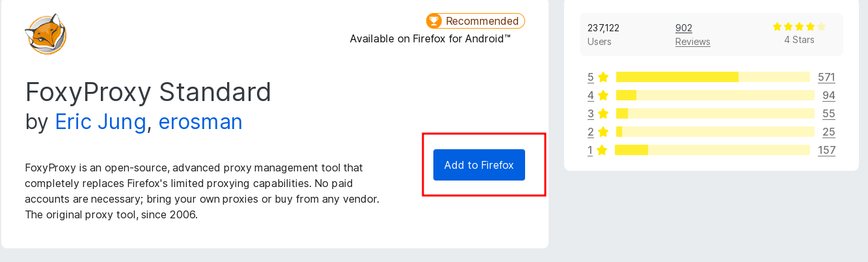Click the one-star rating distribution bar
This screenshot has width=868, height=262.
pyautogui.click(x=712, y=150)
